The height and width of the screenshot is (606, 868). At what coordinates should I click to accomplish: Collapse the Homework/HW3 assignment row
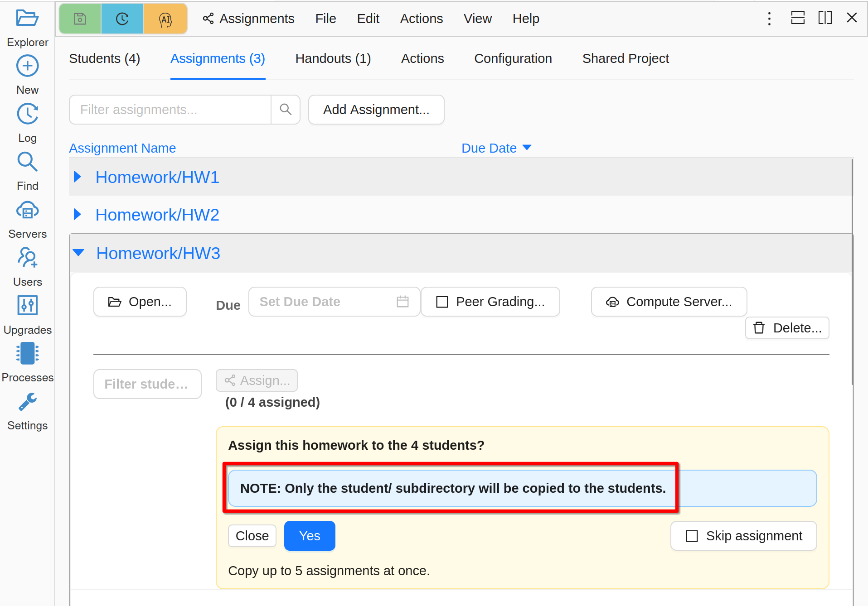coord(78,253)
